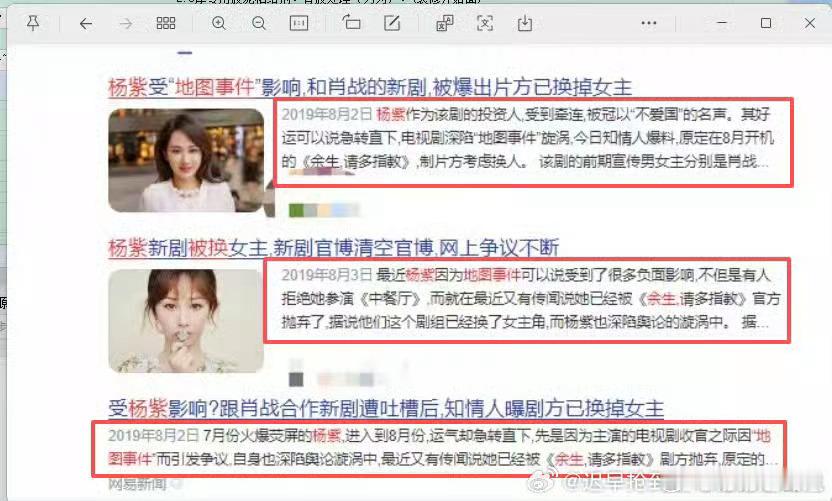Go forward to the next image
The width and height of the screenshot is (832, 501).
pyautogui.click(x=126, y=23)
